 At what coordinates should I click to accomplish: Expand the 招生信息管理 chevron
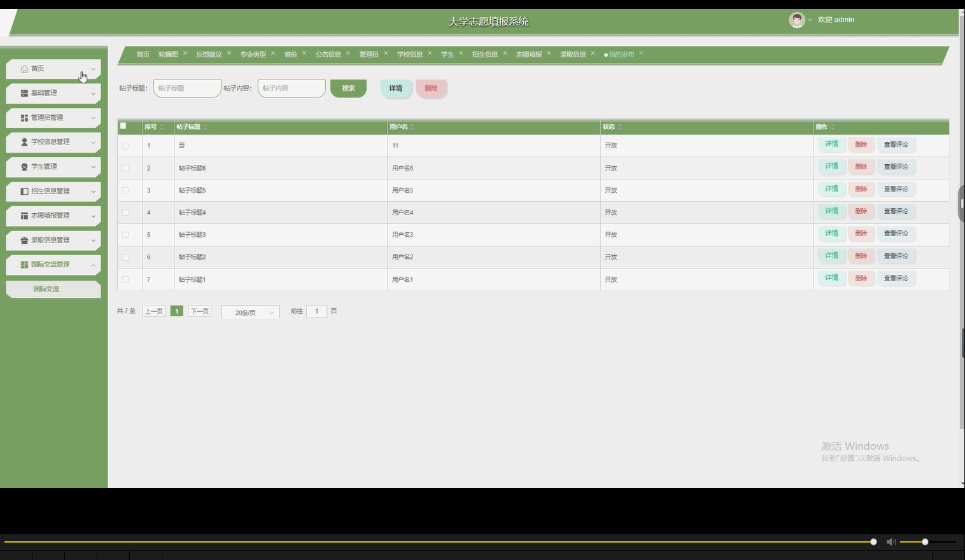[x=93, y=192]
